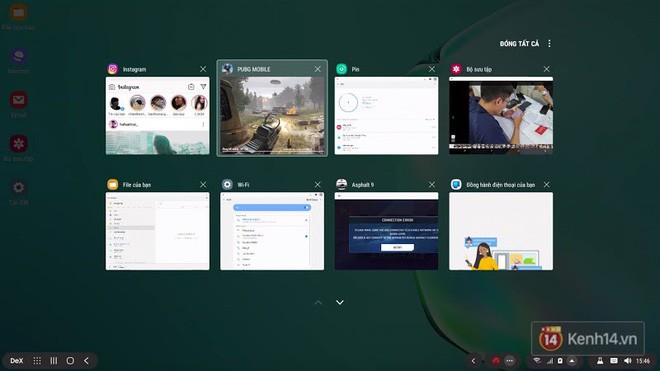Screen dimensions: 660x371
Task: Open the Asphalt 9 window thumbnail
Action: 386,231
